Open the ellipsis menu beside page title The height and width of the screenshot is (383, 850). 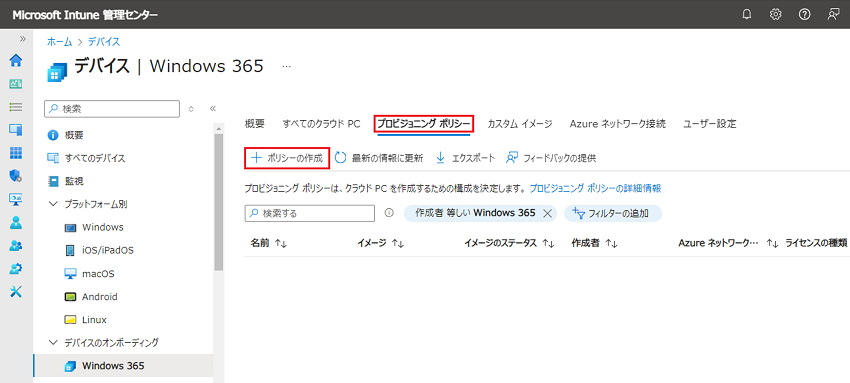[286, 67]
